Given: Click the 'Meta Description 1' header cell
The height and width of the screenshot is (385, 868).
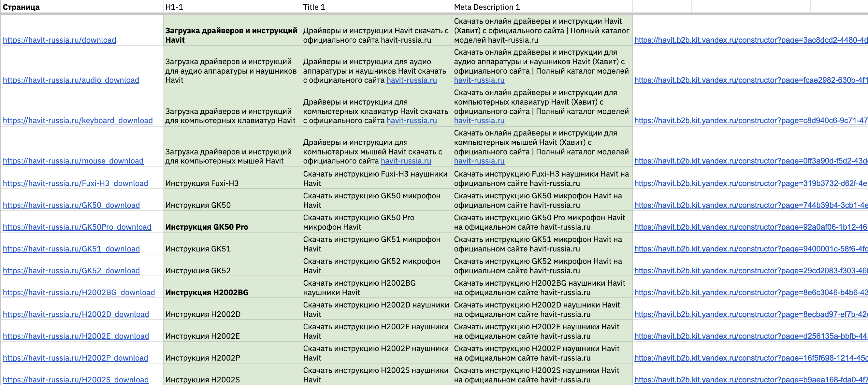Looking at the screenshot, I should [x=542, y=7].
